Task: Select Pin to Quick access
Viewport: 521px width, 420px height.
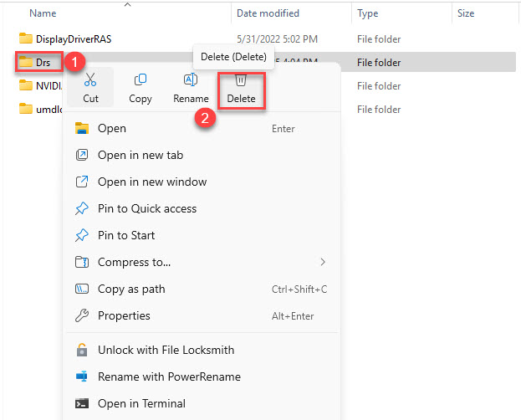Action: pos(147,208)
